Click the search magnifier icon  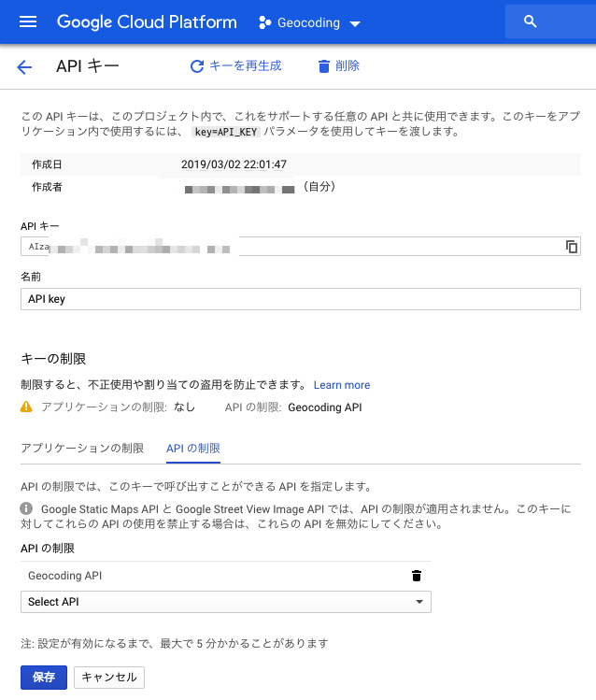[530, 21]
